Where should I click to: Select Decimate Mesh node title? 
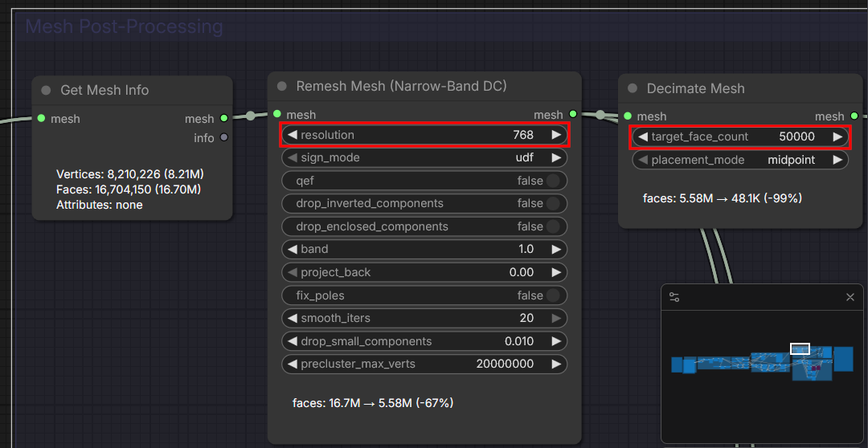click(x=696, y=88)
